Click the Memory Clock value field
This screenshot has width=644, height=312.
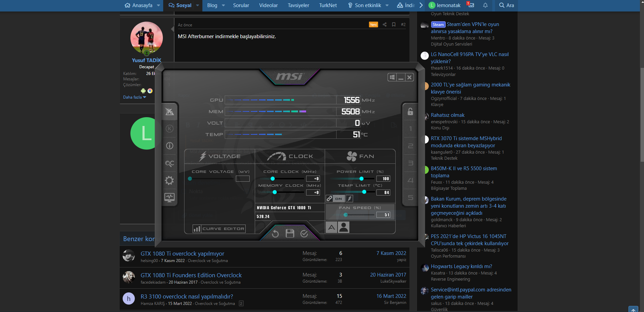313,192
